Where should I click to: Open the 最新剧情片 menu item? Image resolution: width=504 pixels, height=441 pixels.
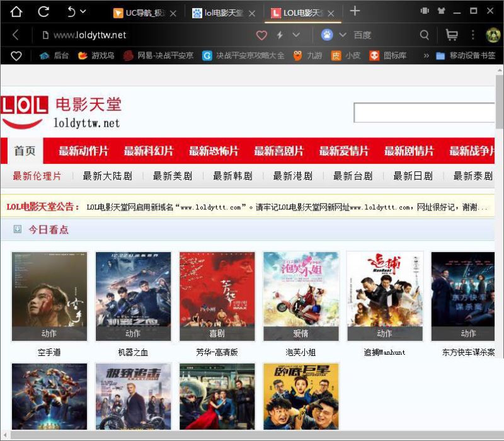(x=409, y=151)
